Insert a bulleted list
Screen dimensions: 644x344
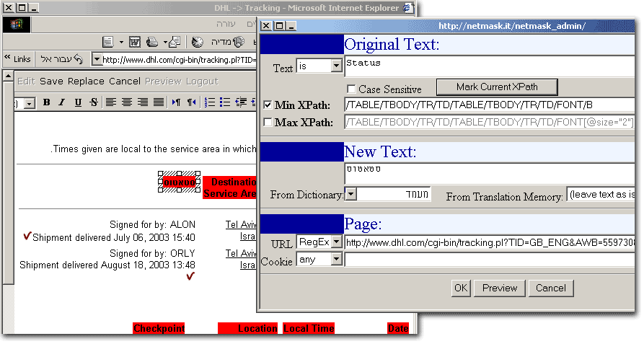225,102
